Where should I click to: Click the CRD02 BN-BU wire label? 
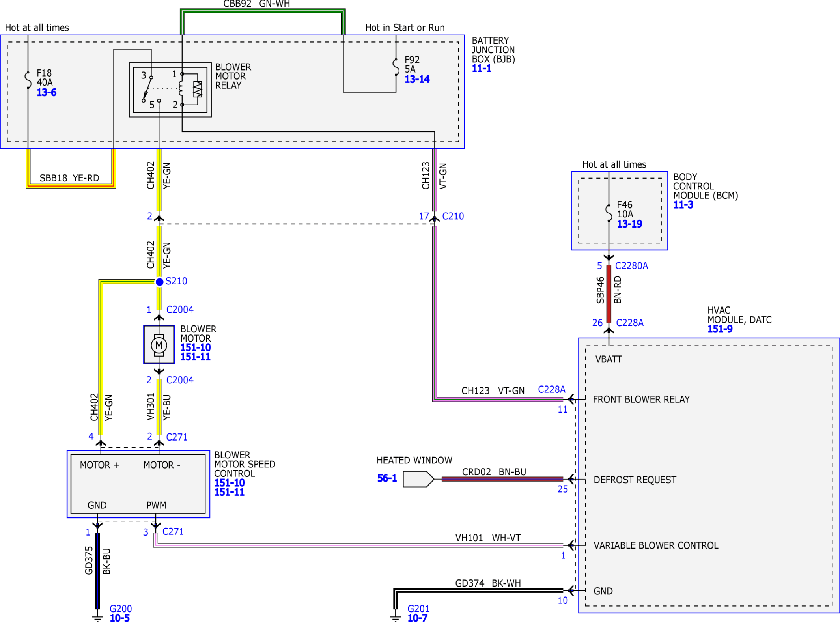(494, 472)
